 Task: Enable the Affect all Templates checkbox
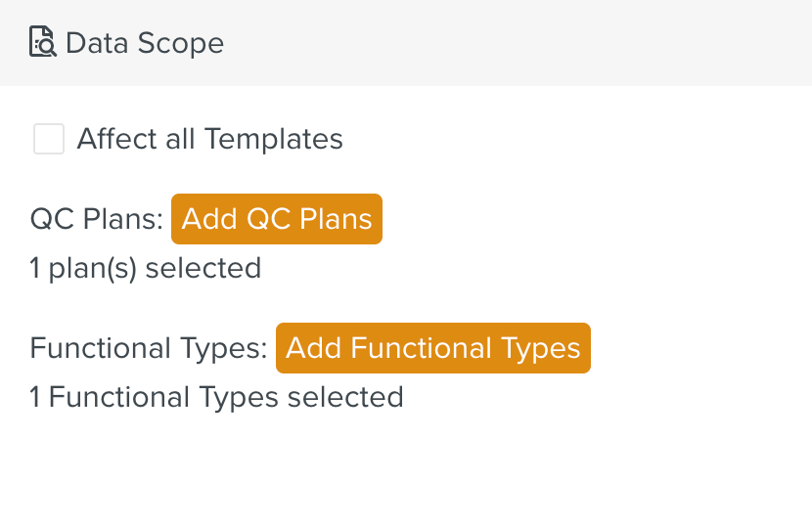(49, 139)
